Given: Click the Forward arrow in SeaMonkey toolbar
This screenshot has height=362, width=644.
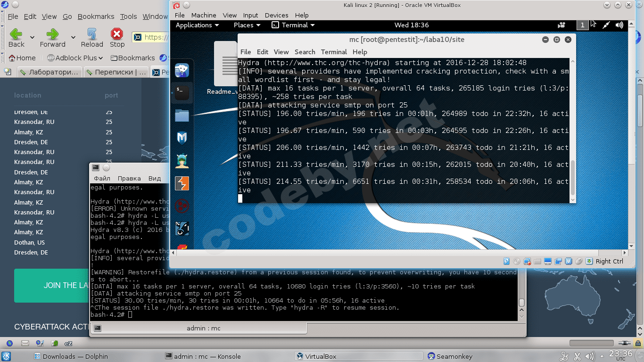Looking at the screenshot, I should point(52,34).
